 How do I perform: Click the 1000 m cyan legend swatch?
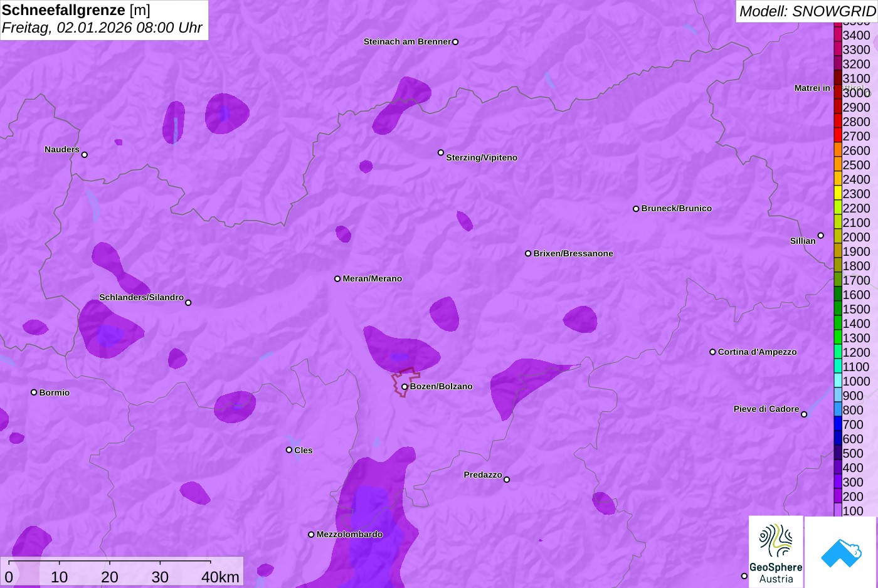click(837, 381)
